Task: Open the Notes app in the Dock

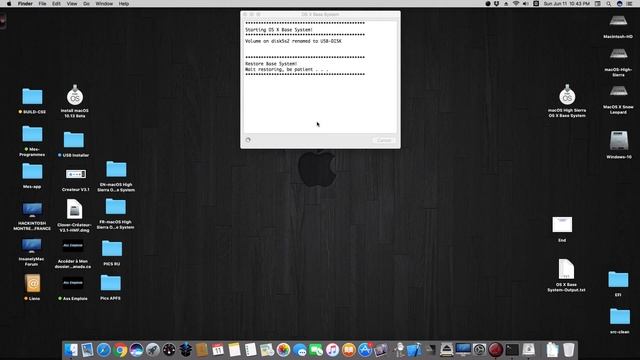Action: (234, 350)
